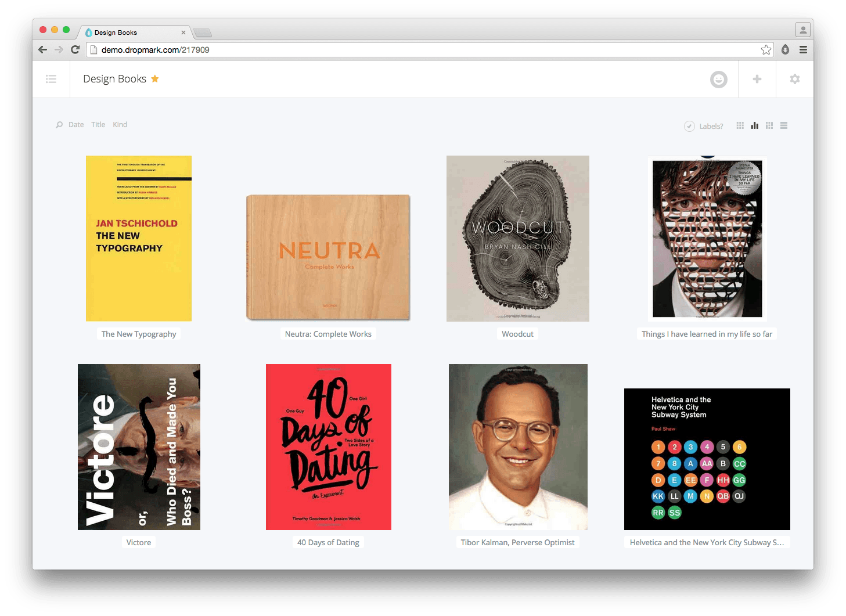Open the 40 Days of Dating cover
This screenshot has width=846, height=616.
(329, 447)
